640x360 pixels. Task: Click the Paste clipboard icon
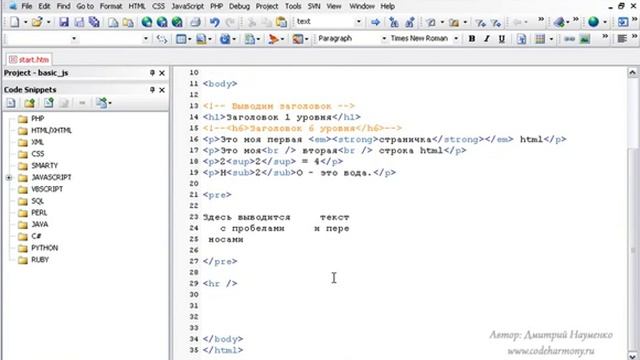pyautogui.click(x=281, y=22)
